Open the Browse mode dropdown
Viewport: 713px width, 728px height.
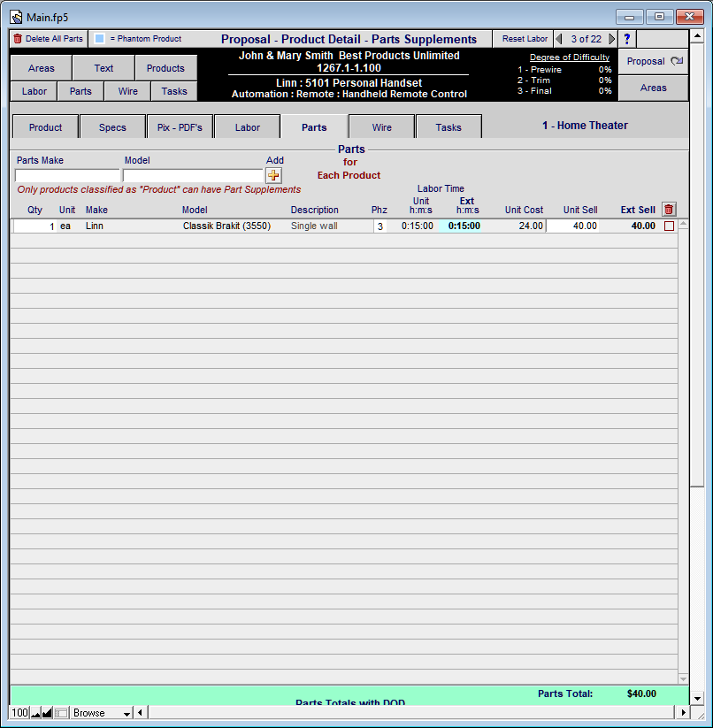coord(102,713)
